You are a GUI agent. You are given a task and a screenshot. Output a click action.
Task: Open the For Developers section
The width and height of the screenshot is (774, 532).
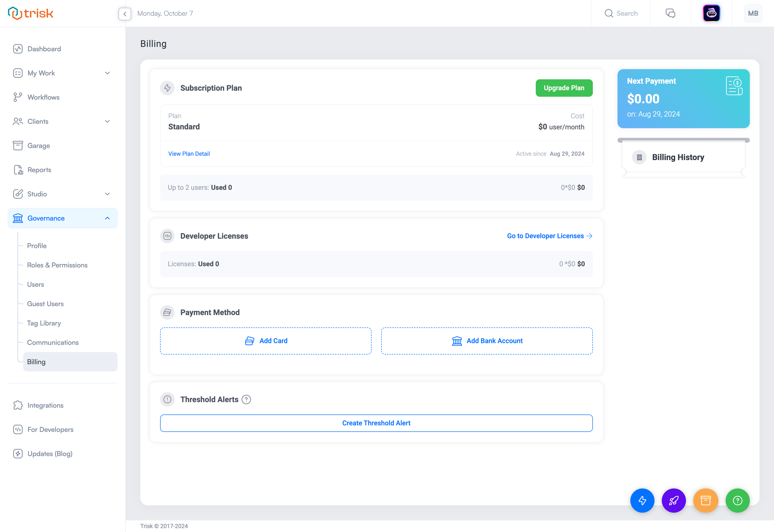[x=50, y=429]
